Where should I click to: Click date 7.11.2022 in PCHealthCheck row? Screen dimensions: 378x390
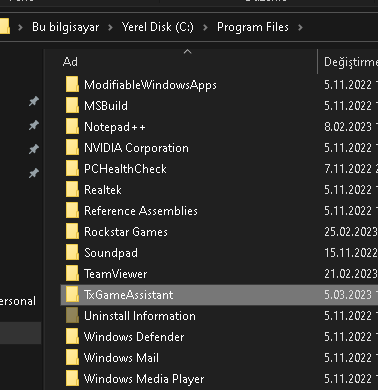click(348, 169)
